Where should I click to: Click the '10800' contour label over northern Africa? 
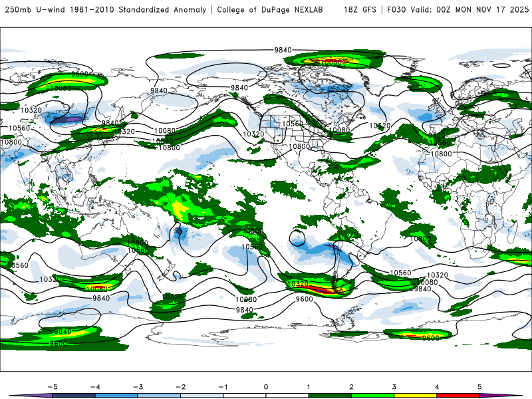click(441, 154)
